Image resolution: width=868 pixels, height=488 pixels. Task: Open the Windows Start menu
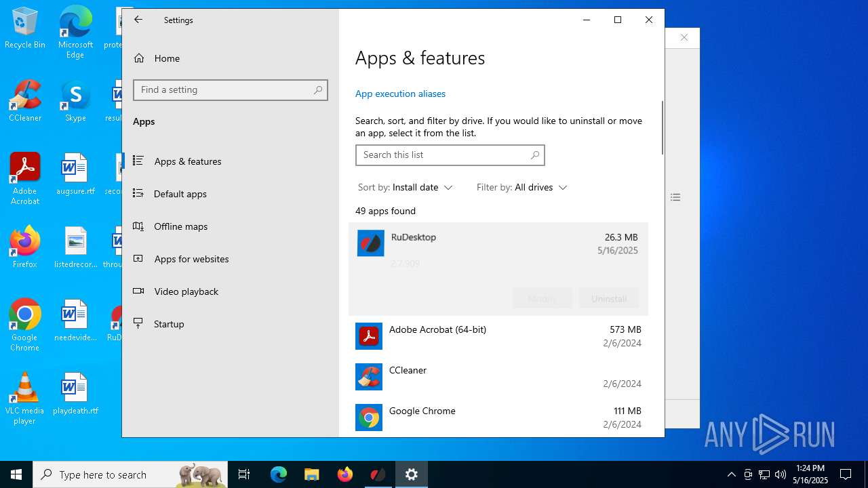(16, 474)
